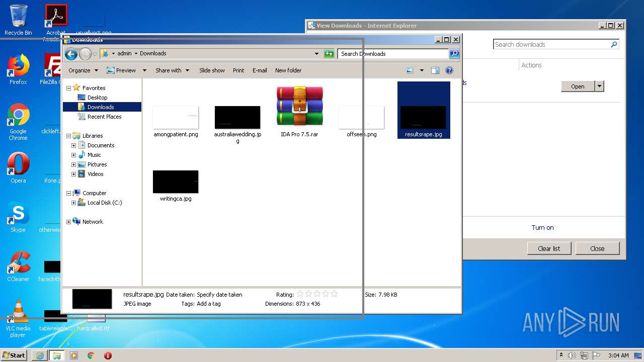Collapse the Favorites section
644x362 pixels.
pos(69,88)
